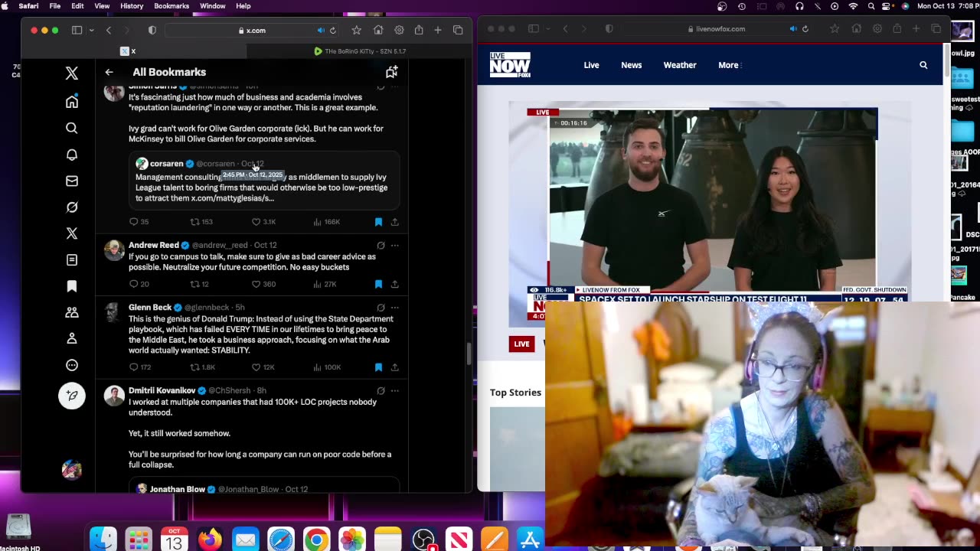Click the red LIVE button below video
This screenshot has width=980, height=551.
(x=521, y=344)
